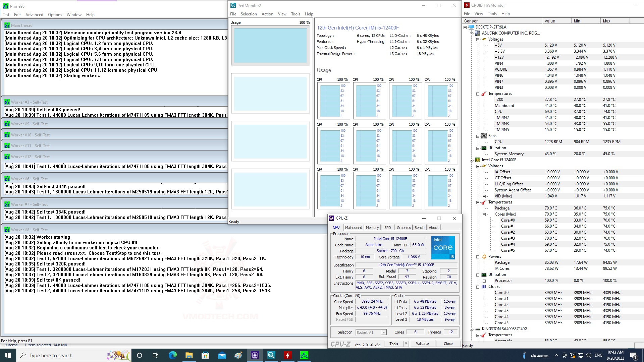Open the CPU-Z taskbar icon
This screenshot has height=362, width=644.
[x=255, y=355]
